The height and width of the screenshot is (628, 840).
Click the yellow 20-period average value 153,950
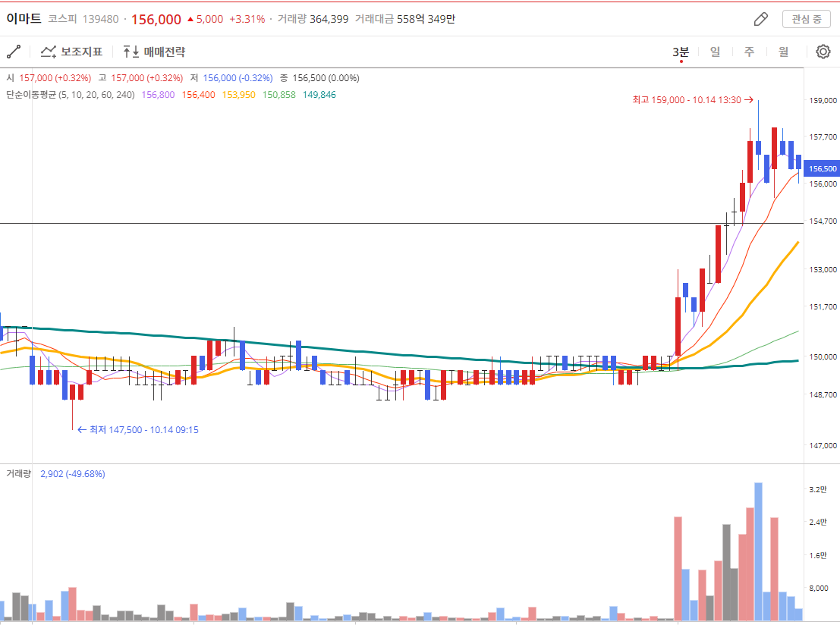coord(238,95)
